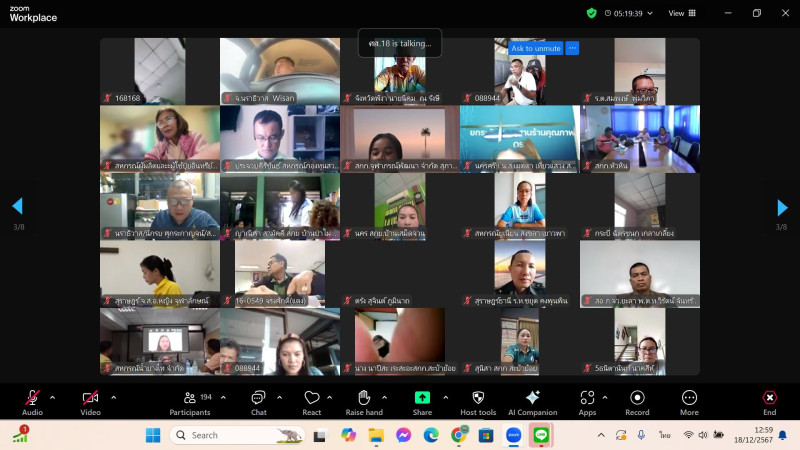
Task: Open meeting timer dropdown chevron
Action: pos(650,13)
